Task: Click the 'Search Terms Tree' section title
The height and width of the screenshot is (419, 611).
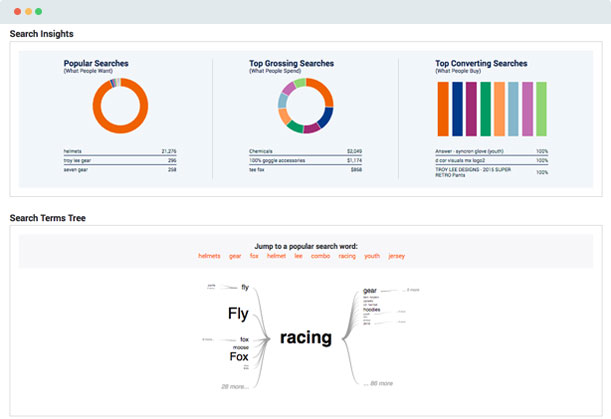Action: (x=48, y=218)
